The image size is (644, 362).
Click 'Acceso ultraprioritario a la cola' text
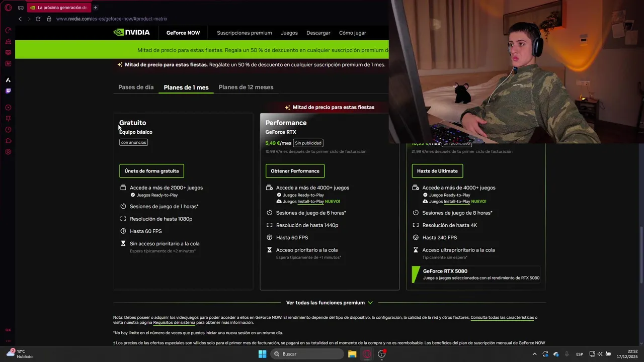(458, 250)
